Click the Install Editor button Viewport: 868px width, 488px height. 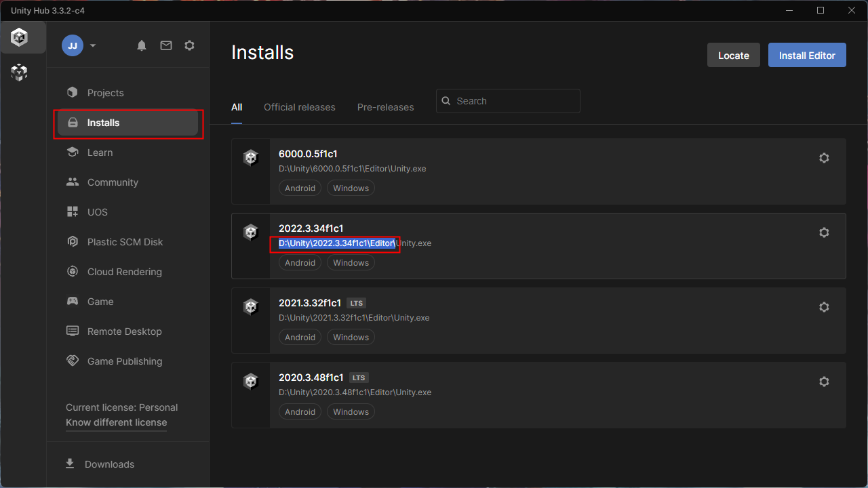click(x=807, y=56)
